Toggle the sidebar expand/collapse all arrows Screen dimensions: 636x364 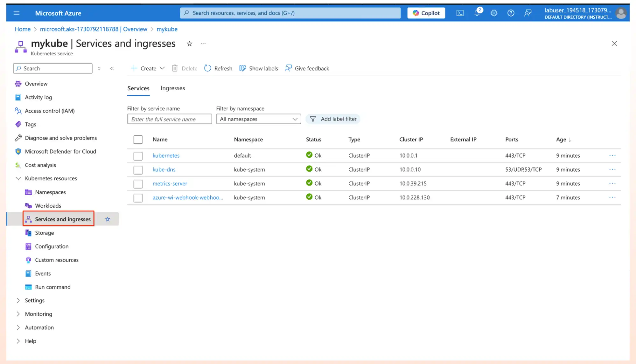[99, 68]
